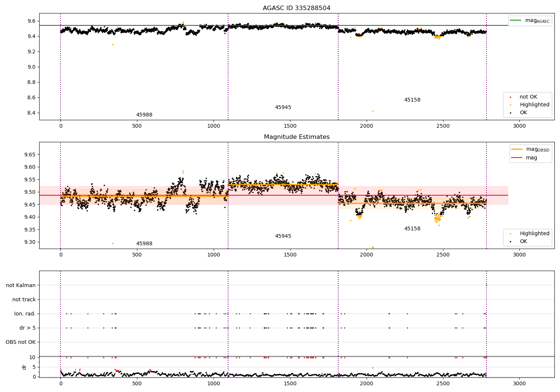Image resolution: width=560 pixels, height=392 pixels.
Task: Click obsid label 45945 in Magnitude Estimates plot
Action: [283, 236]
